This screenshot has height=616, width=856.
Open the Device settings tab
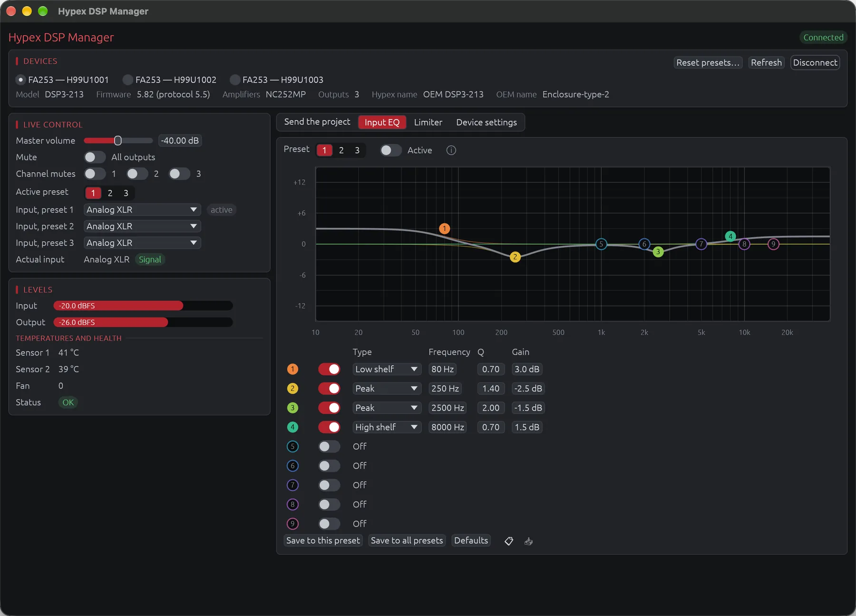(486, 122)
